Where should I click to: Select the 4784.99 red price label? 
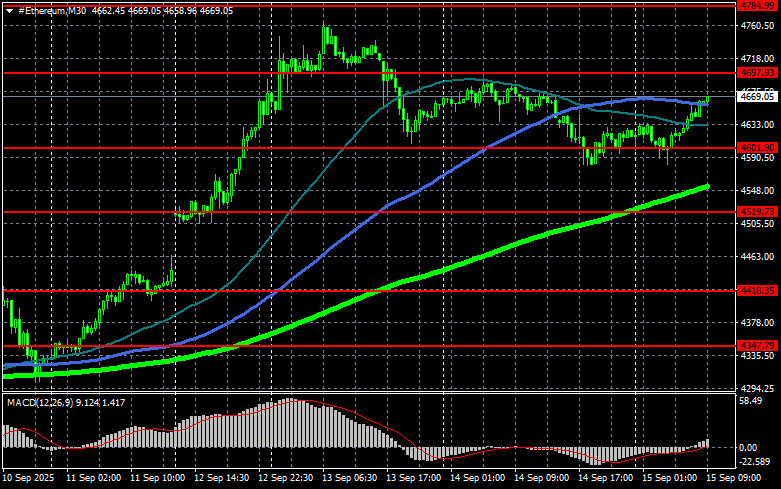click(x=757, y=6)
